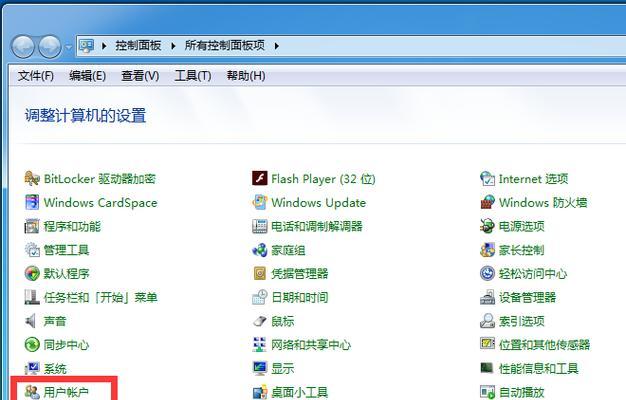Open the 管理工具 link

pos(66,250)
